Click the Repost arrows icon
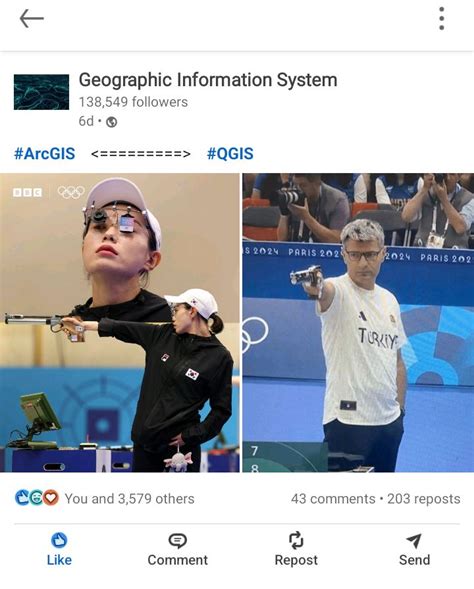The image size is (474, 589). 296,540
